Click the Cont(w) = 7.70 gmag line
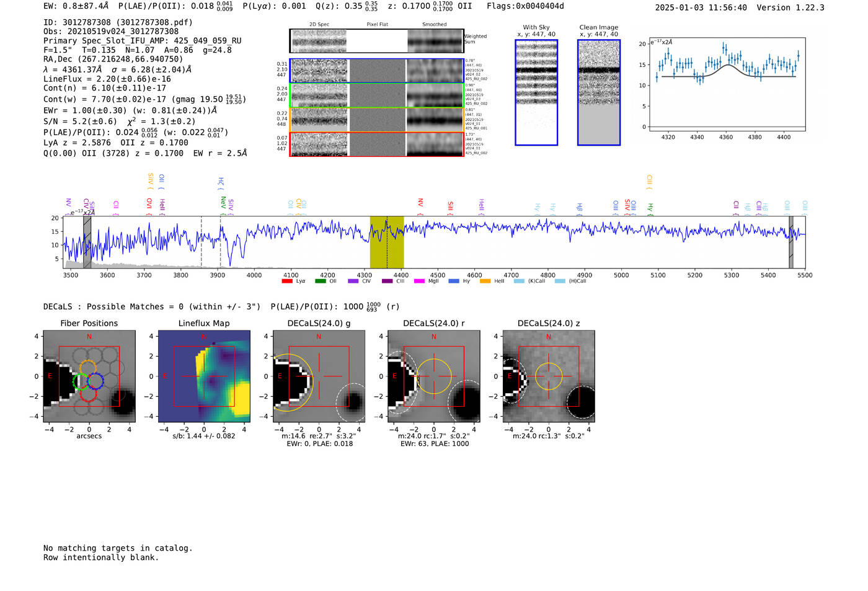This screenshot has height=591, width=868. click(144, 99)
